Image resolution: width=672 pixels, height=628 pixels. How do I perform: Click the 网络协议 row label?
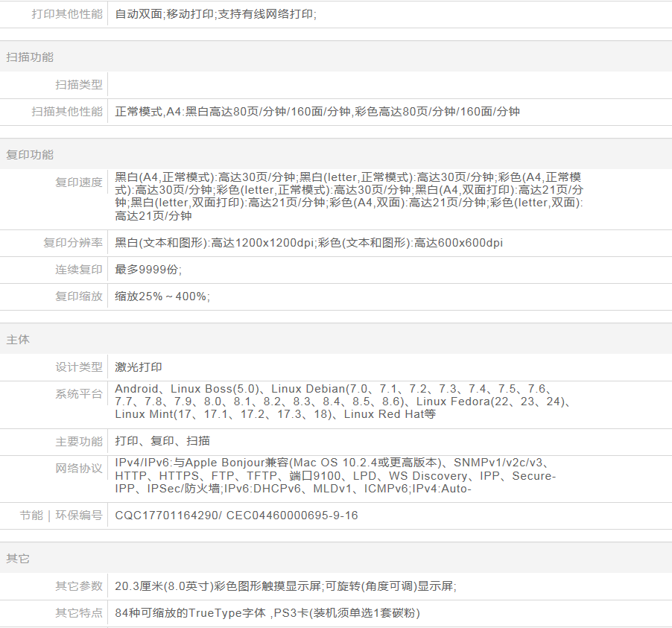click(79, 469)
